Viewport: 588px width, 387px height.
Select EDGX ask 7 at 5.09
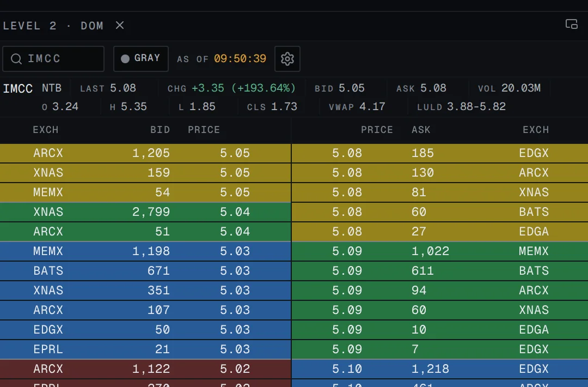(x=440, y=349)
